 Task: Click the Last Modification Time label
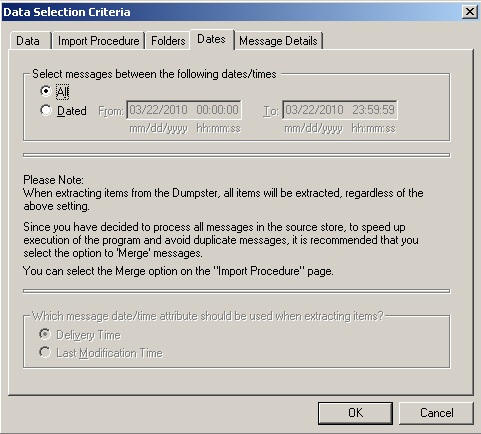[x=109, y=353]
